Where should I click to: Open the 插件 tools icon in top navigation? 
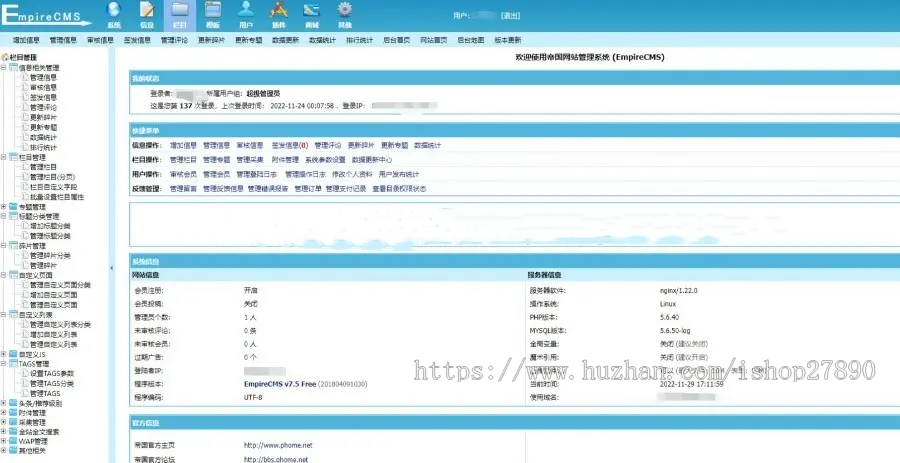point(279,9)
